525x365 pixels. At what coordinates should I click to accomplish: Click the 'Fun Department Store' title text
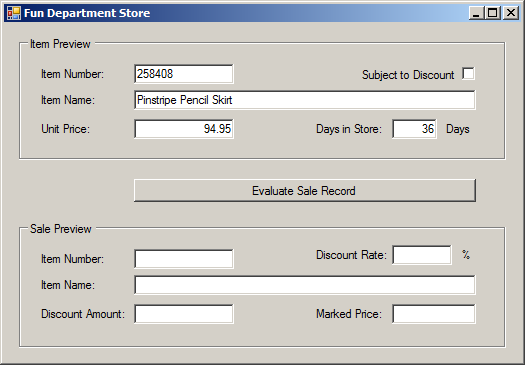click(x=87, y=13)
